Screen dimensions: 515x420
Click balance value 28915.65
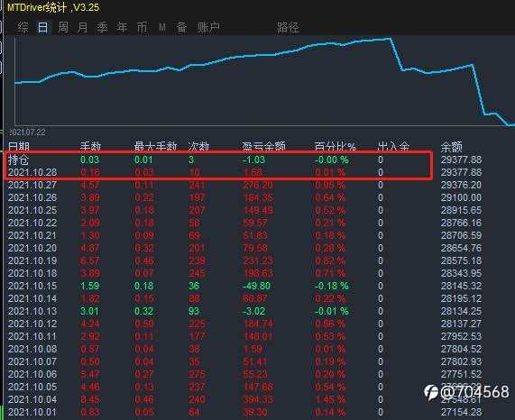pyautogui.click(x=461, y=210)
